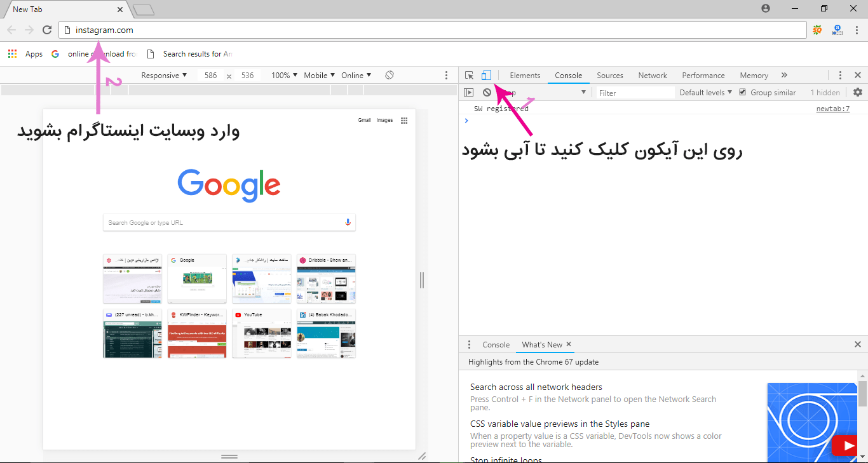Open the Google most visited thumbnail
868x463 pixels.
tap(197, 279)
